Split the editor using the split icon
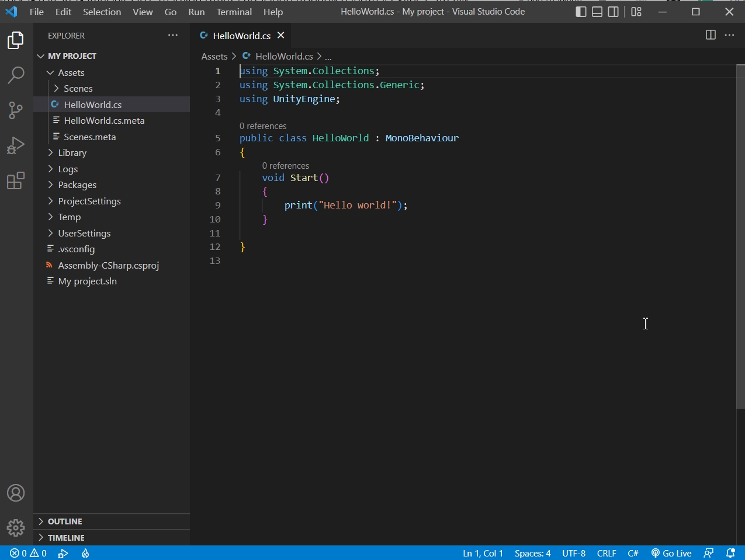Viewport: 745px width, 560px height. pyautogui.click(x=710, y=35)
